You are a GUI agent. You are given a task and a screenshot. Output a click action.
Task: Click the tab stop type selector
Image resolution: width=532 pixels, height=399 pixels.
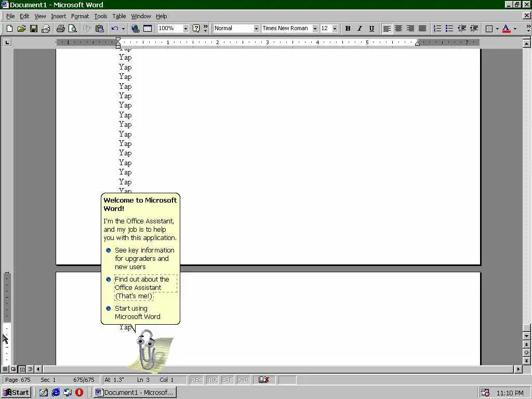pyautogui.click(x=7, y=43)
